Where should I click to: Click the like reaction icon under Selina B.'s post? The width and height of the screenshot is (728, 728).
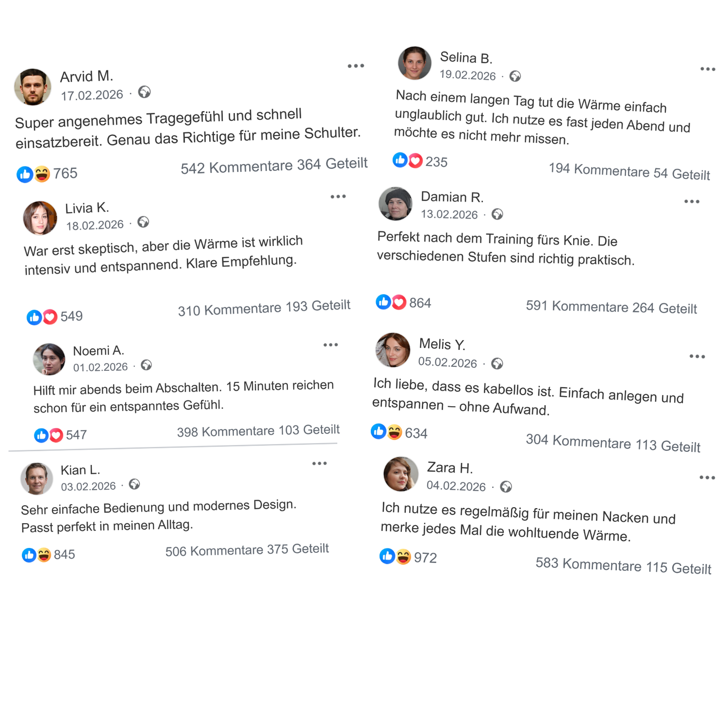coord(400,160)
